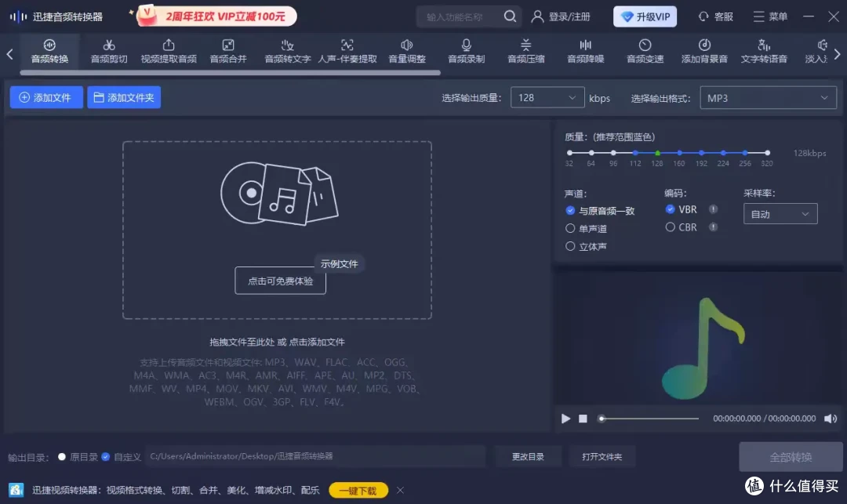Click 添加文件夹 button
This screenshot has height=504, width=847.
point(124,98)
